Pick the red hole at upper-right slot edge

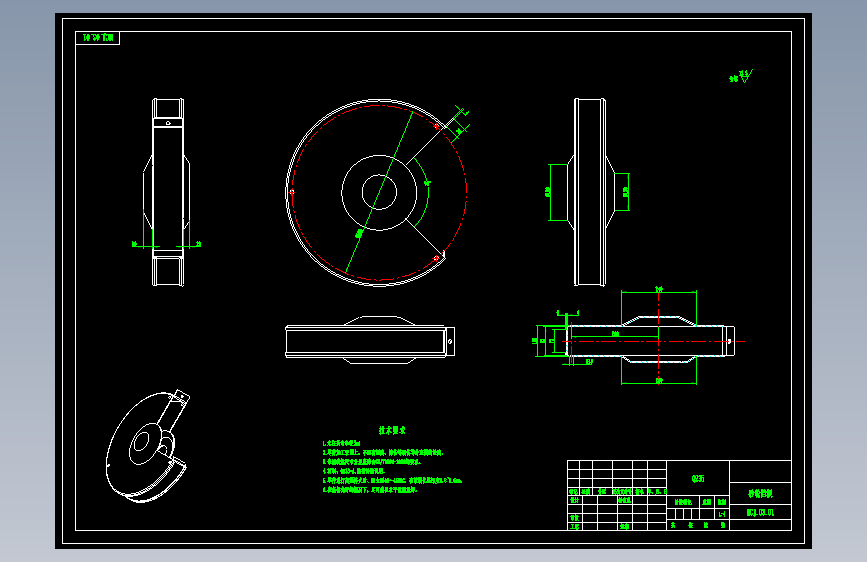point(436,127)
